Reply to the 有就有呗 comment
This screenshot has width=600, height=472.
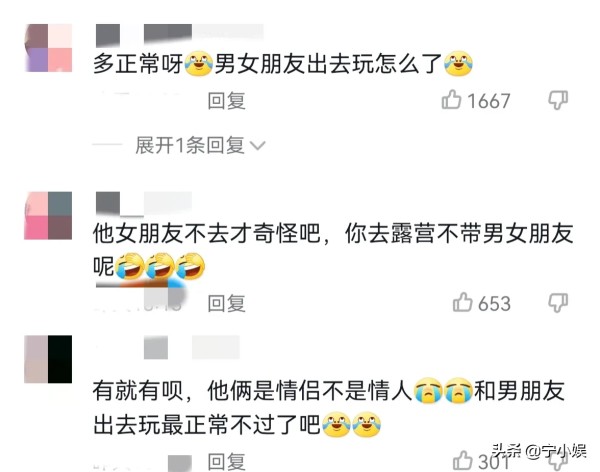click(226, 461)
